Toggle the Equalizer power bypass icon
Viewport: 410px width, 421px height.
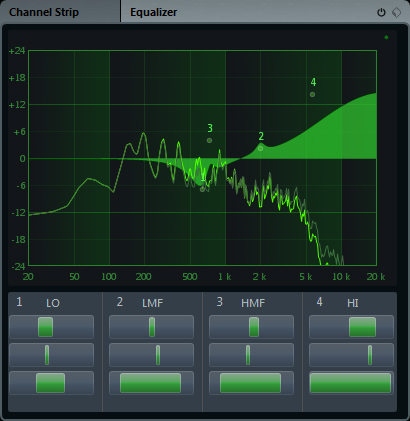(381, 12)
